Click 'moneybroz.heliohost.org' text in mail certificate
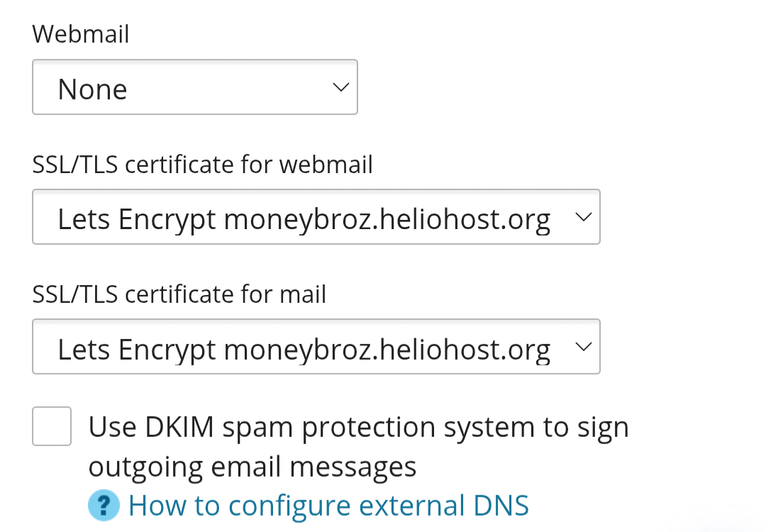The width and height of the screenshot is (766, 532). (x=387, y=349)
